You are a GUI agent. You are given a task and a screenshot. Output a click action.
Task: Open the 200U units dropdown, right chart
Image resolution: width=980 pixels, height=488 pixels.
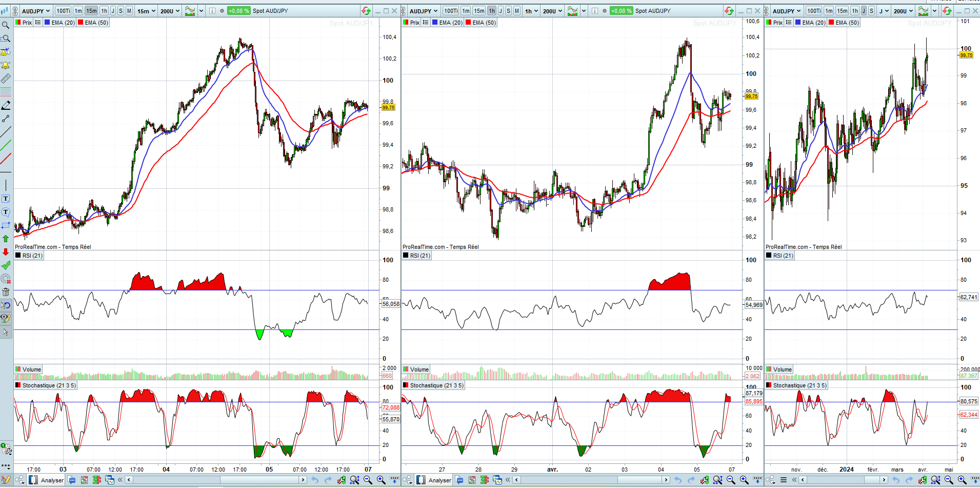click(903, 11)
